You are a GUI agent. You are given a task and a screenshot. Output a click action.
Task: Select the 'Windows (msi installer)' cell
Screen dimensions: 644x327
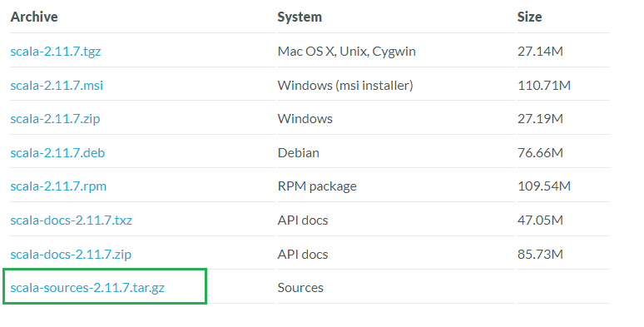pyautogui.click(x=345, y=86)
